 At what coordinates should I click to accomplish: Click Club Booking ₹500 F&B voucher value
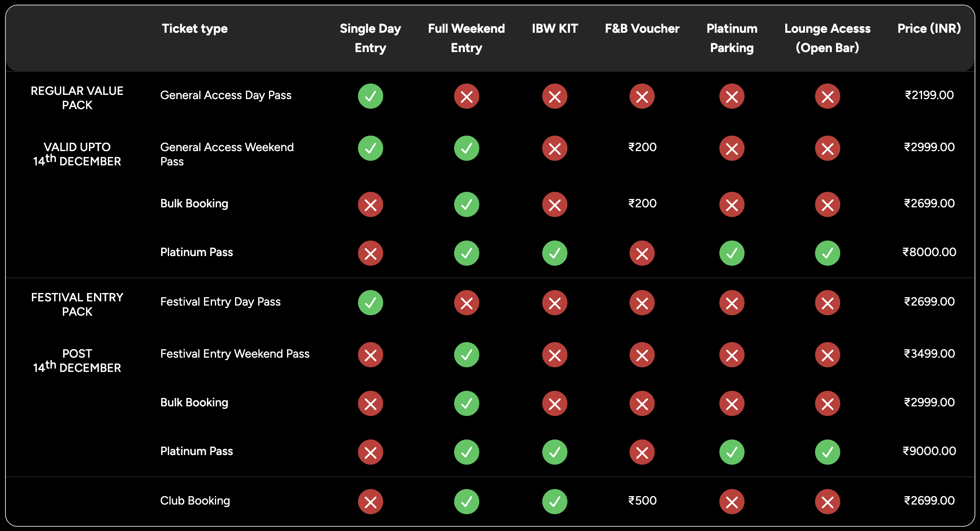(642, 500)
